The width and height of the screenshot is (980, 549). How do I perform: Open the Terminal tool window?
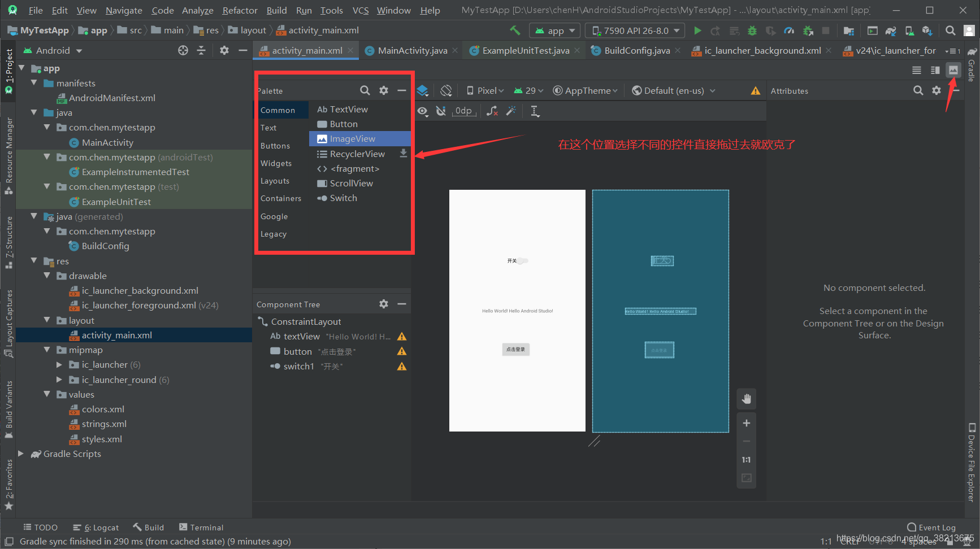[x=201, y=528]
